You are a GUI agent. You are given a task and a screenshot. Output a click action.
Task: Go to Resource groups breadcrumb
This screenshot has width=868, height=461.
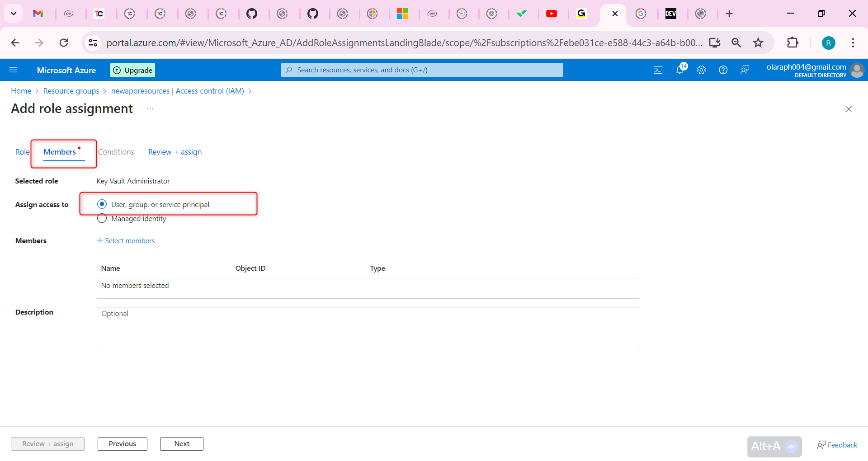coord(71,91)
